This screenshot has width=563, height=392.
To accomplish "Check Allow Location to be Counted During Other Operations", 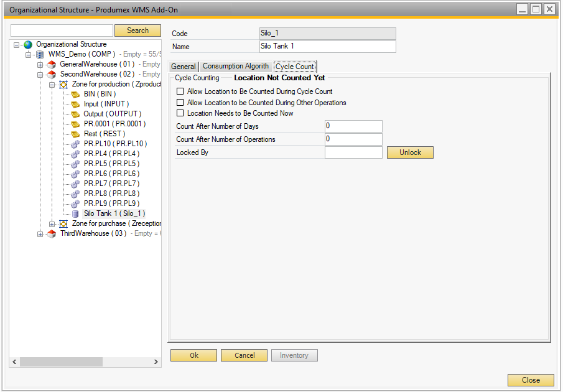I will click(x=180, y=103).
